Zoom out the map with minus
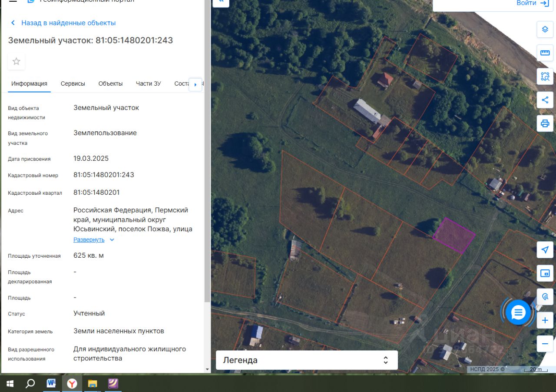 pyautogui.click(x=545, y=344)
